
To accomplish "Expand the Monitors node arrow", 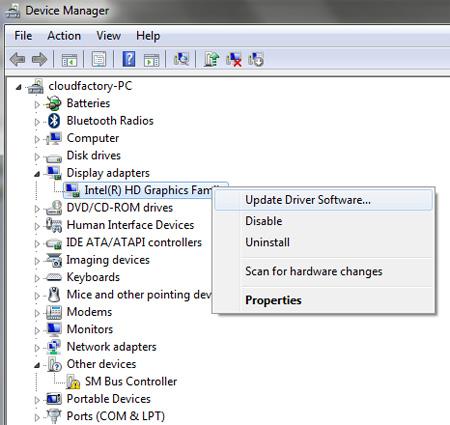I will 37,331.
